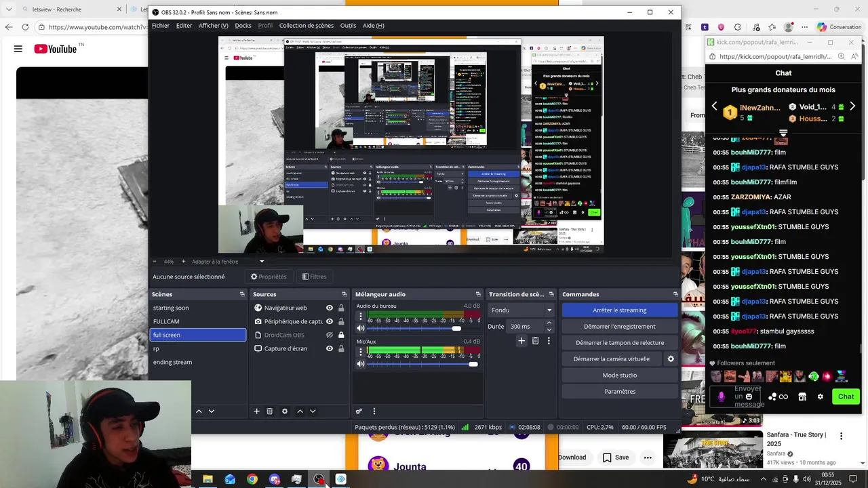Open the Aide menu
The height and width of the screenshot is (488, 868).
(x=373, y=26)
